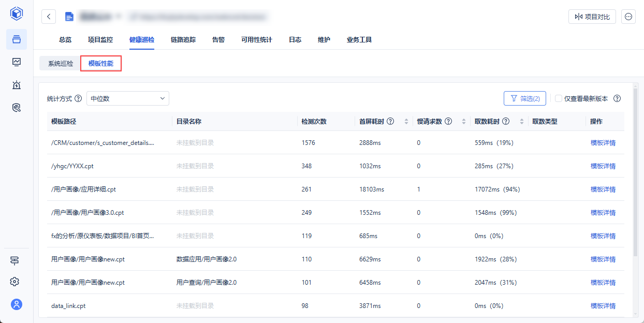The height and width of the screenshot is (323, 644).
Task: Open 模板详情 for 数据应用/用户画像2.0 row
Action: (603, 259)
